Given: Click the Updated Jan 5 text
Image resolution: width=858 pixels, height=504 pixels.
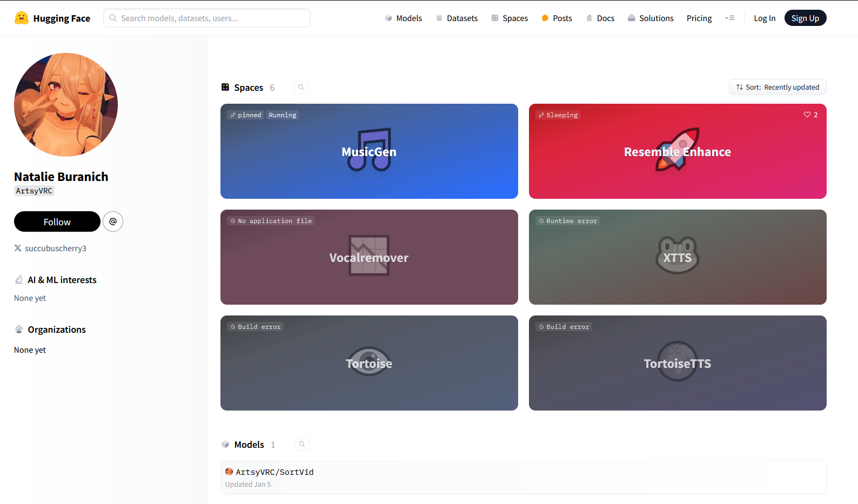Looking at the screenshot, I should click(x=248, y=484).
